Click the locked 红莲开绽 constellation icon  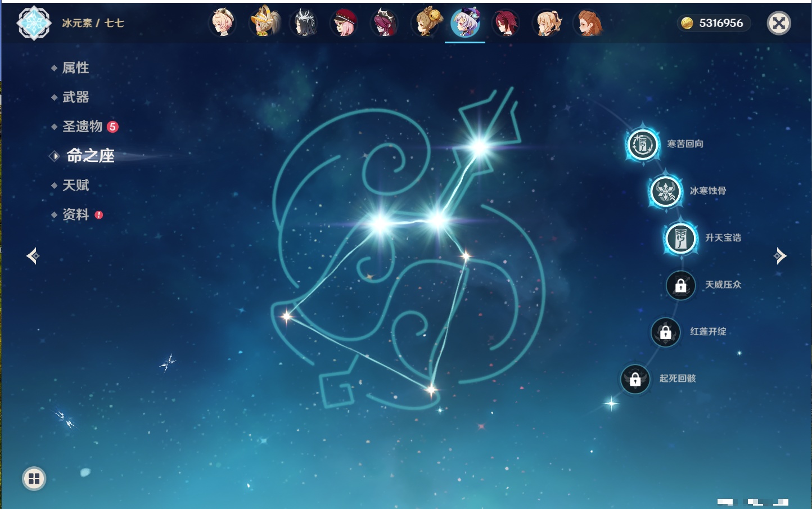[x=666, y=332]
